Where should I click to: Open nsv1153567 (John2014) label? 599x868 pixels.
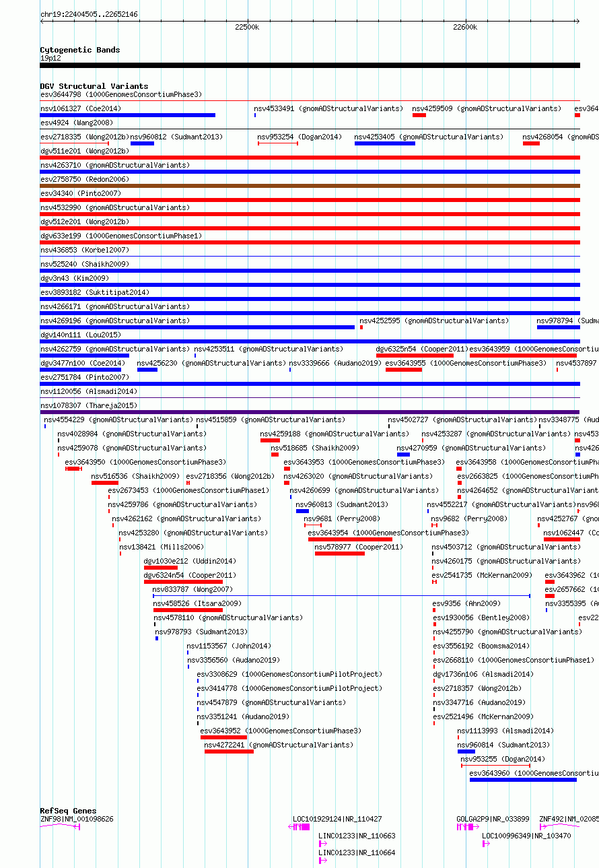click(229, 646)
